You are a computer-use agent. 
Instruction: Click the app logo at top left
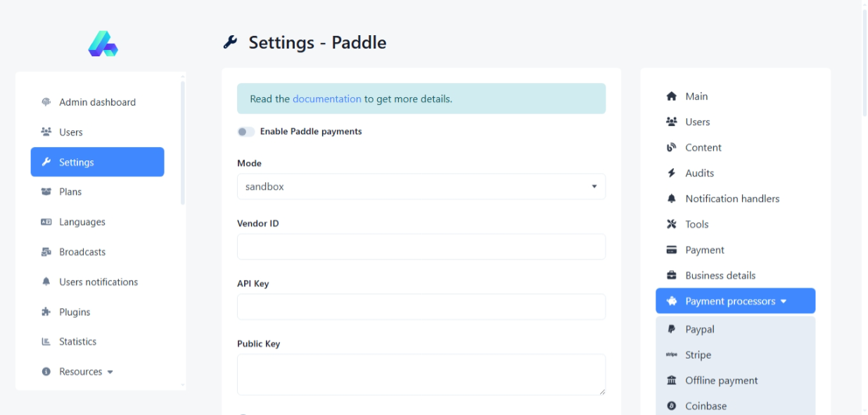click(103, 44)
